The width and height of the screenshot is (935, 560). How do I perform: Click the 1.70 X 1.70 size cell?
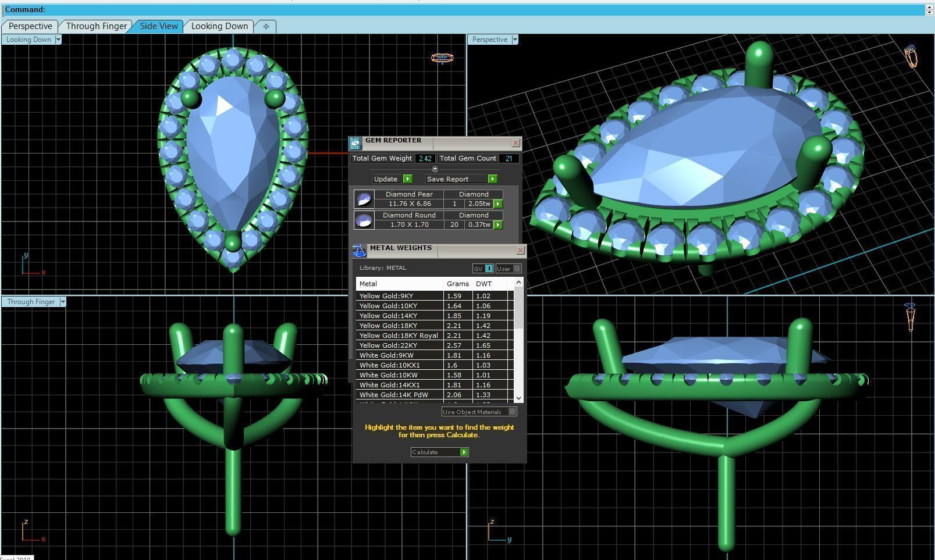[410, 224]
